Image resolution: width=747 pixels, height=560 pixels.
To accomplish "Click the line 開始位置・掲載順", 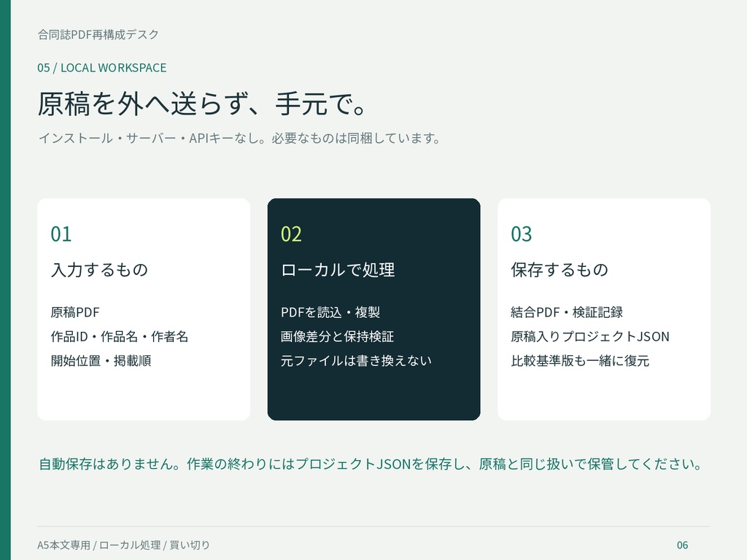I will [101, 360].
